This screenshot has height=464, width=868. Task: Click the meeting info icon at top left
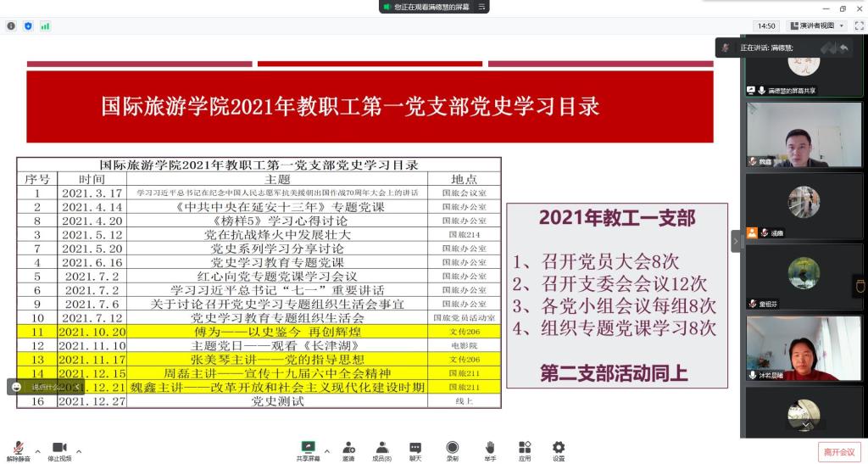(11, 26)
